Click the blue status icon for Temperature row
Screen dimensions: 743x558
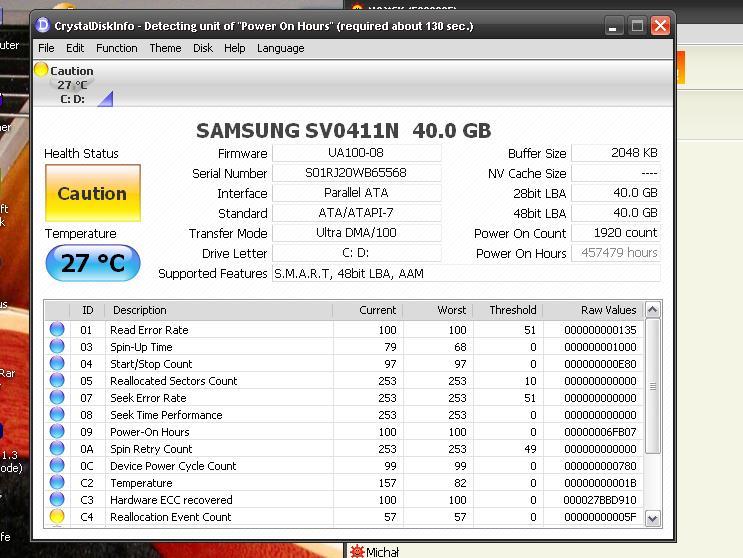coord(57,483)
